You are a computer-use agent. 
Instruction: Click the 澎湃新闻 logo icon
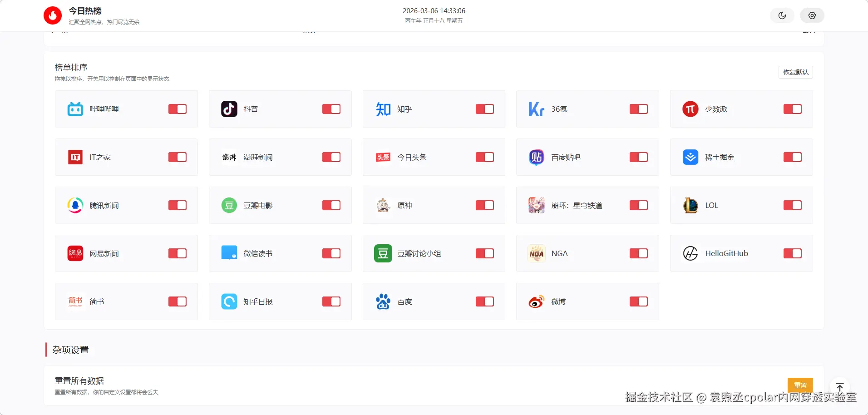pos(229,157)
